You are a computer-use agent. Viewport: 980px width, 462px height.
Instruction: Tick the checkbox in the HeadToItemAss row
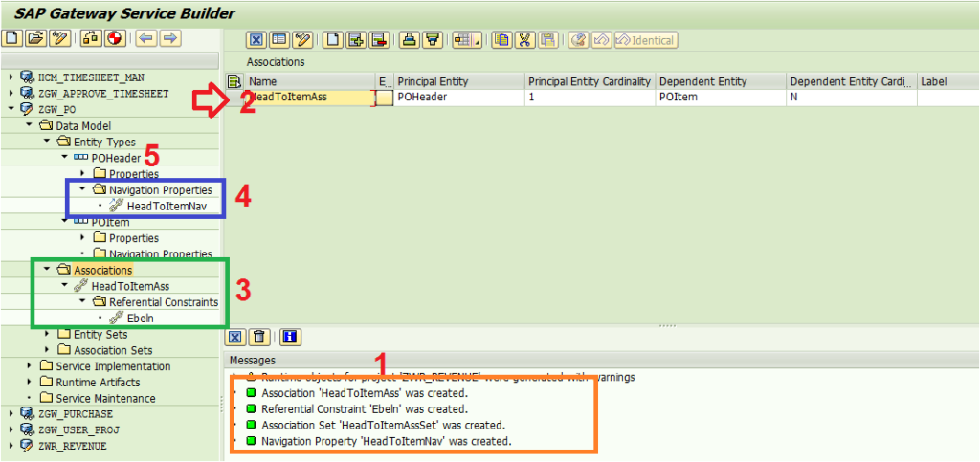(386, 98)
